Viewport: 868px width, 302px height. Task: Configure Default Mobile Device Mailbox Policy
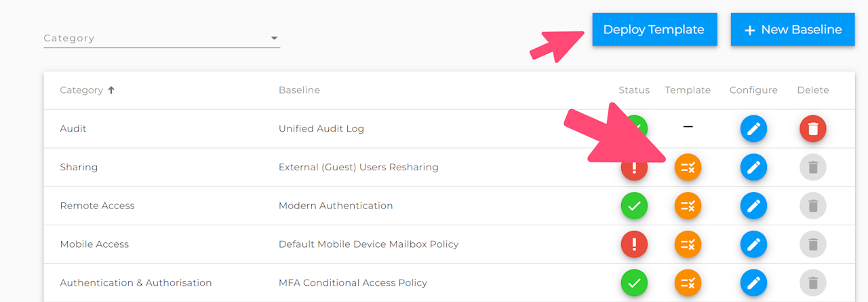753,244
